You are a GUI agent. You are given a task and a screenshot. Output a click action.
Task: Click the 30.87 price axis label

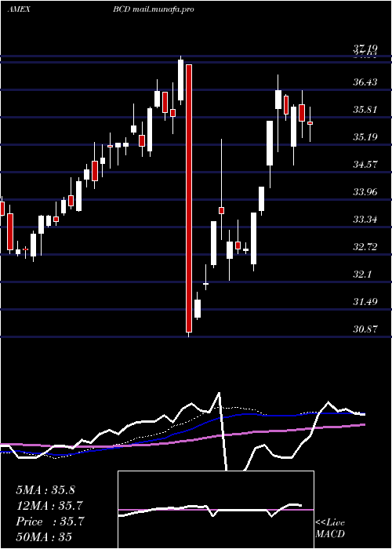(x=365, y=329)
